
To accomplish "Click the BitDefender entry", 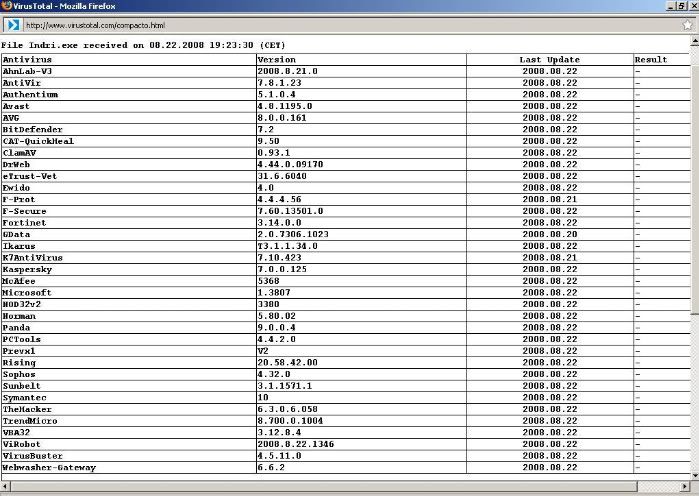I will (x=33, y=129).
